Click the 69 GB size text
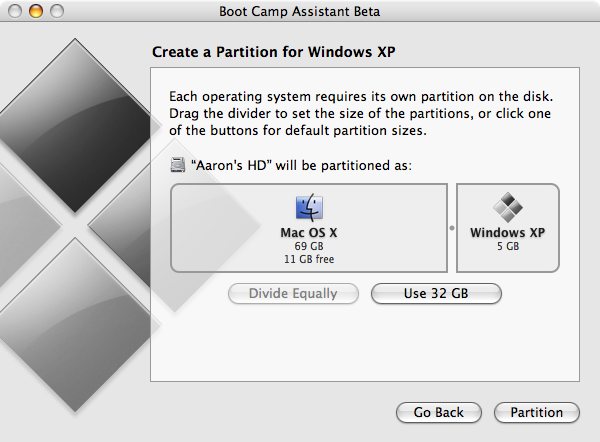Image resolution: width=600 pixels, height=442 pixels. [308, 246]
